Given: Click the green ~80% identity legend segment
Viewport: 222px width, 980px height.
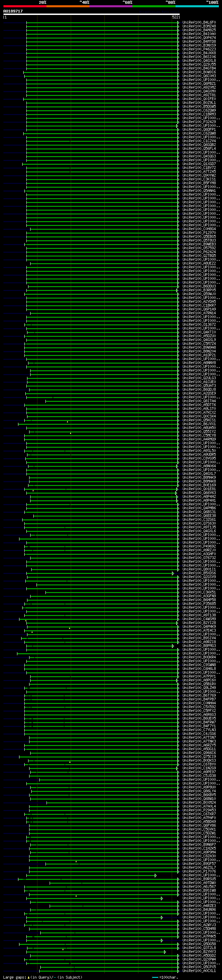Looking at the screenshot, I should click(154, 6).
